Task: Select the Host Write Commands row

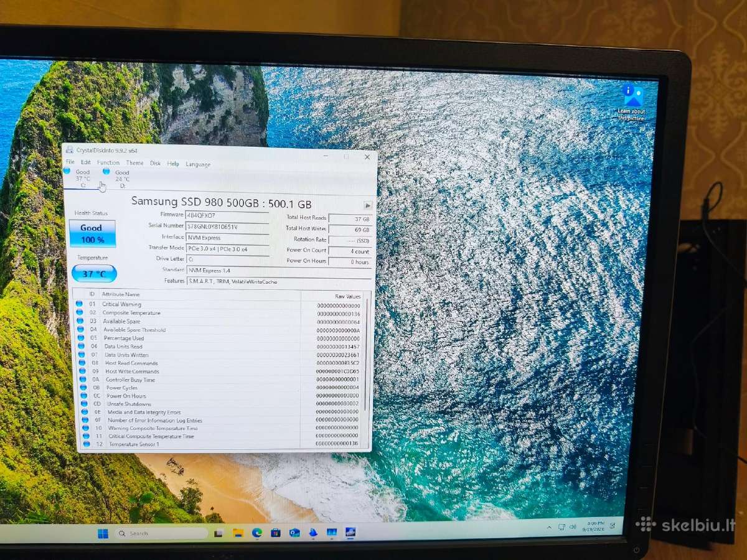Action: (219, 371)
